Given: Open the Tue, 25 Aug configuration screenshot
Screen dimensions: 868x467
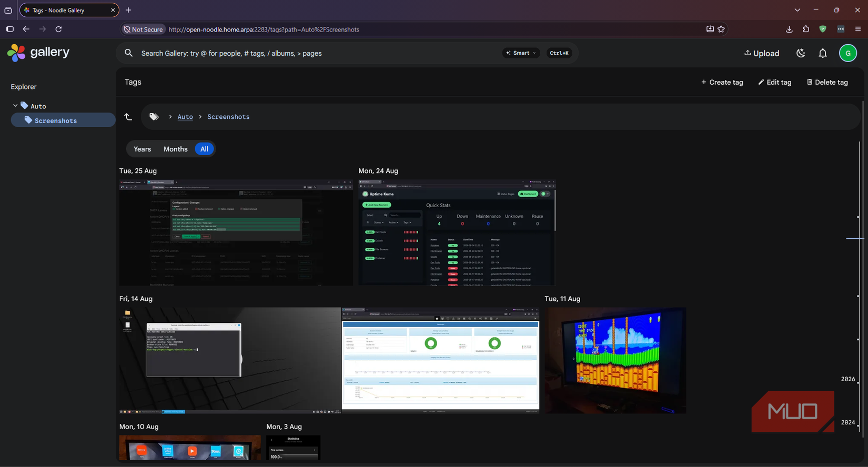Looking at the screenshot, I should click(x=236, y=232).
